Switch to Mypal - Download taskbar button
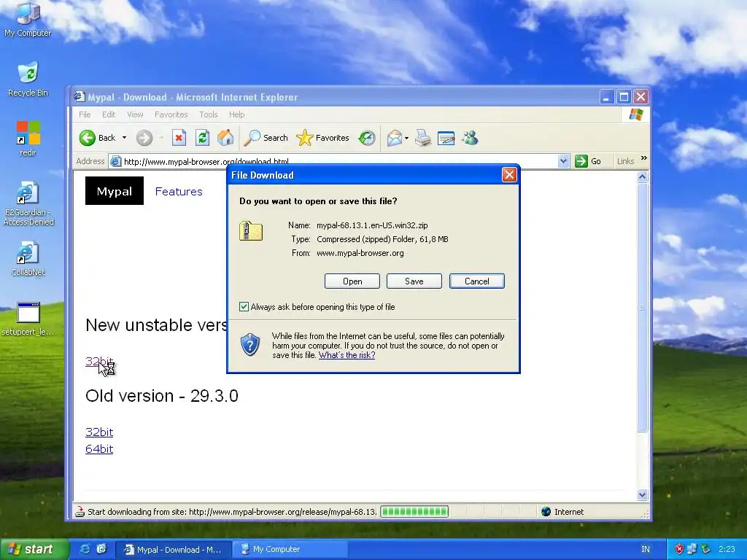Screen dimensions: 747x560 pyautogui.click(x=174, y=550)
